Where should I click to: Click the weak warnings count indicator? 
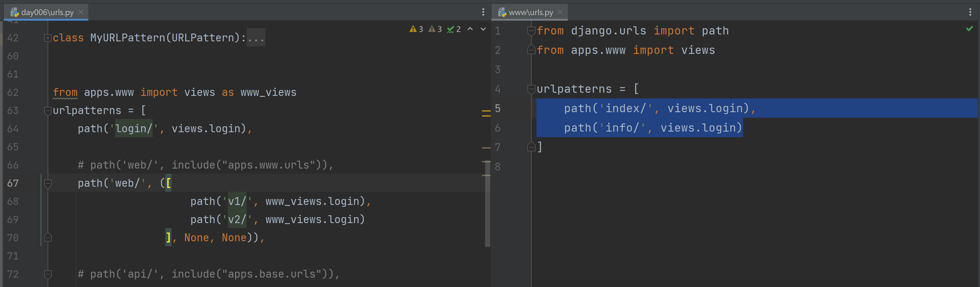pos(435,29)
